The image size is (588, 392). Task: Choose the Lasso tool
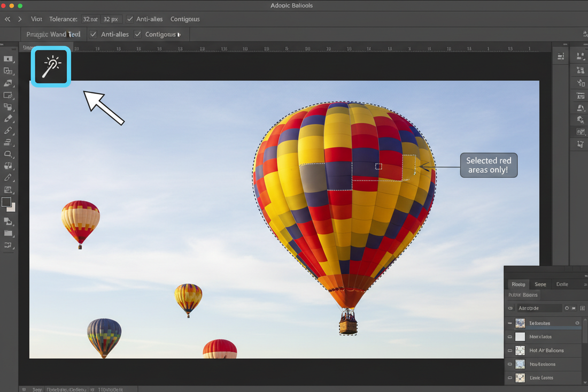coord(8,84)
